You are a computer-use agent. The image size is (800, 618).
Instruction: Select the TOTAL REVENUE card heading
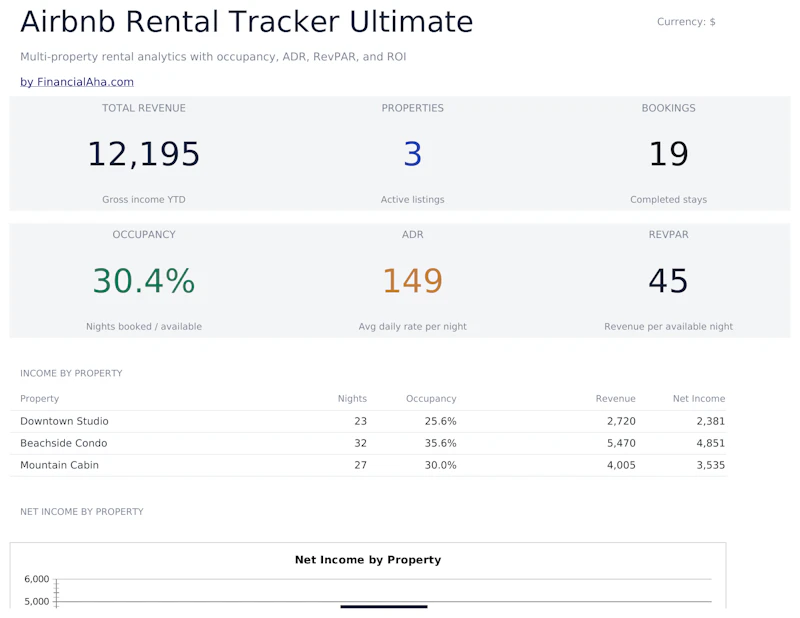(x=144, y=108)
